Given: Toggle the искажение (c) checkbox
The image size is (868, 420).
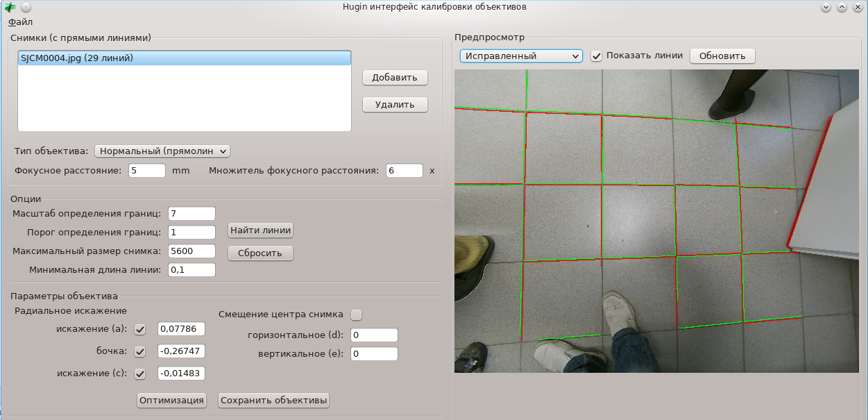Looking at the screenshot, I should point(140,373).
